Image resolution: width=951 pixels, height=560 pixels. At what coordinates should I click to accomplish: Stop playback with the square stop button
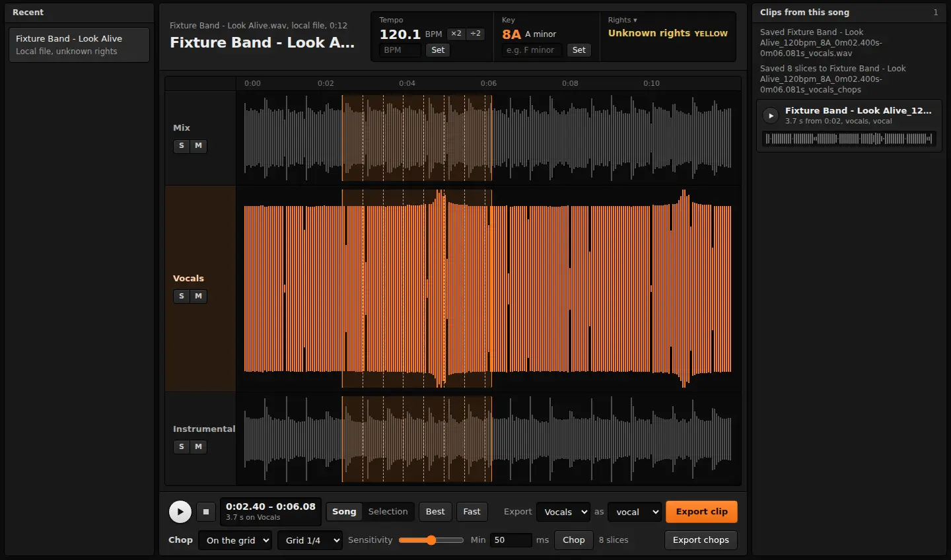pyautogui.click(x=206, y=512)
